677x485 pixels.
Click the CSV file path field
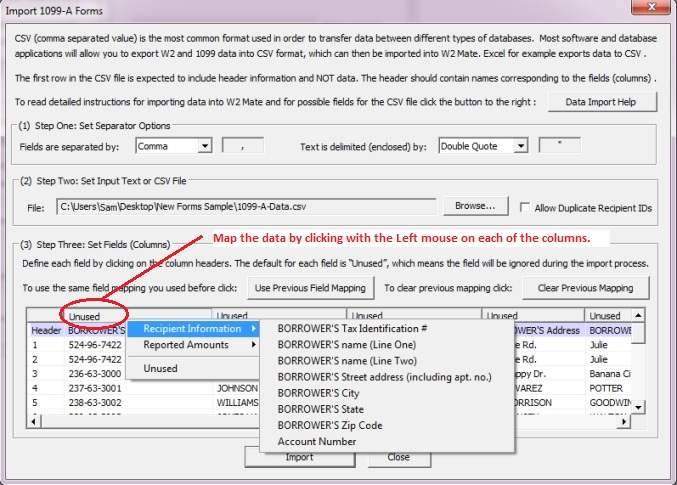[x=246, y=206]
